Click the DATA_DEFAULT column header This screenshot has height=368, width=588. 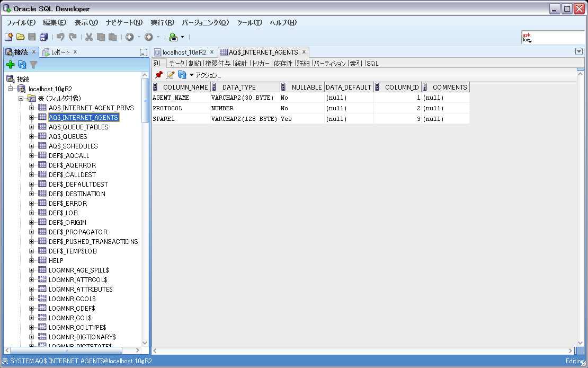point(349,87)
